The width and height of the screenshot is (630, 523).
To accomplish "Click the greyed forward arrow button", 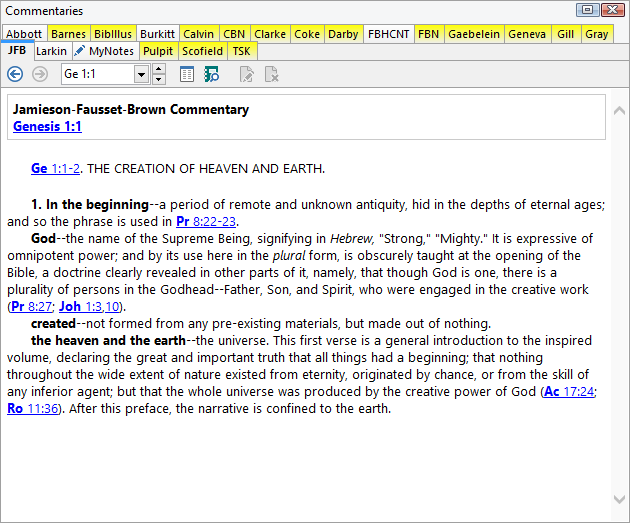I will tap(40, 74).
